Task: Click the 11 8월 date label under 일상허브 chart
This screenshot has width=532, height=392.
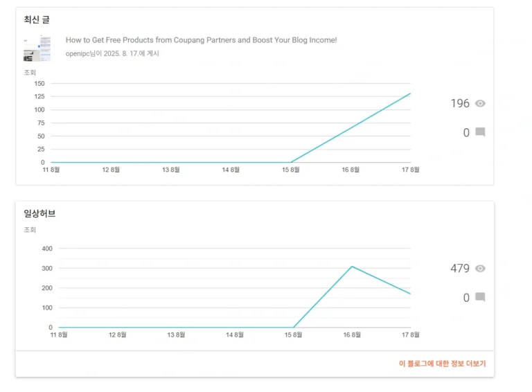Action: (59, 335)
